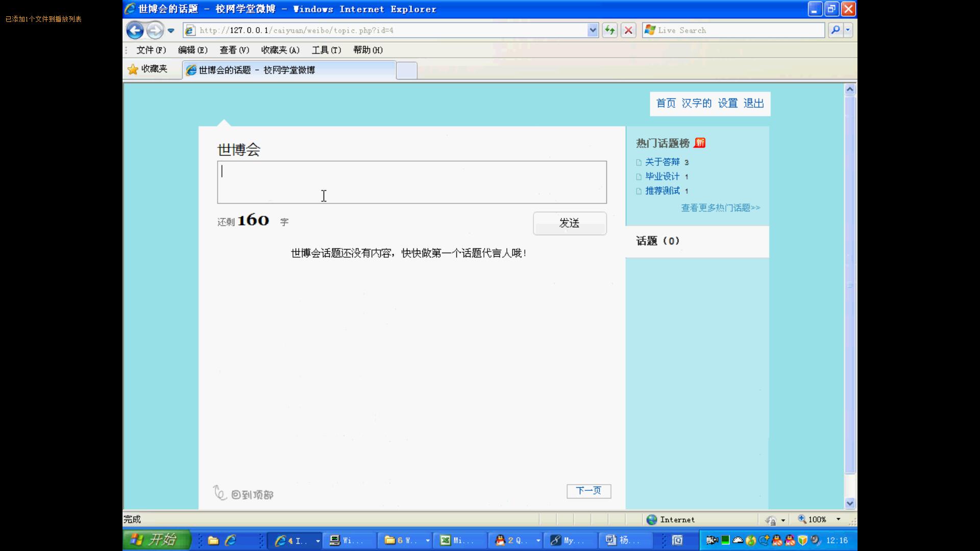This screenshot has height=551, width=980.
Task: Open the recent pages dropdown arrow
Action: [171, 31]
